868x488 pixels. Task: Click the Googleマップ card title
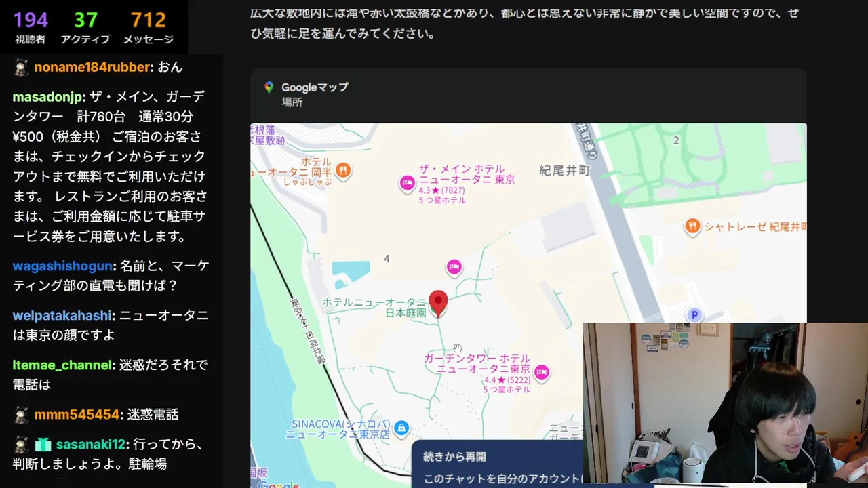coord(315,87)
